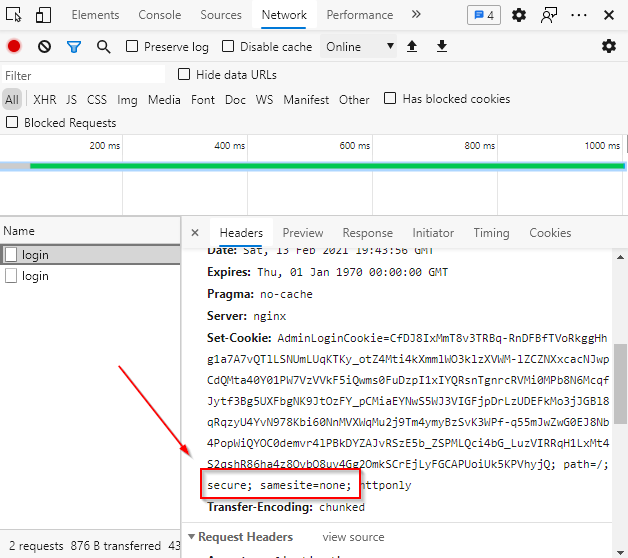Image resolution: width=628 pixels, height=558 pixels.
Task: Click the Server: nginx header line
Action: click(246, 316)
